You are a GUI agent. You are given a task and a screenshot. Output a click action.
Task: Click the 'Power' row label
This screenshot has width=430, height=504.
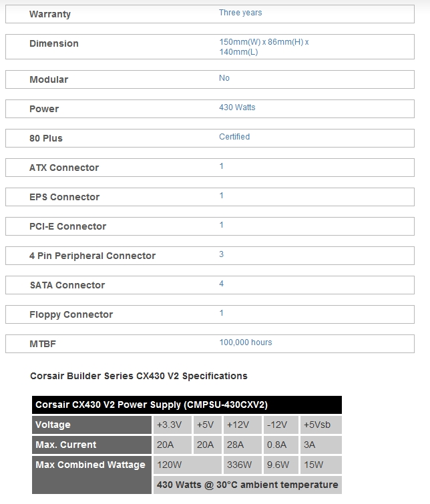(44, 109)
